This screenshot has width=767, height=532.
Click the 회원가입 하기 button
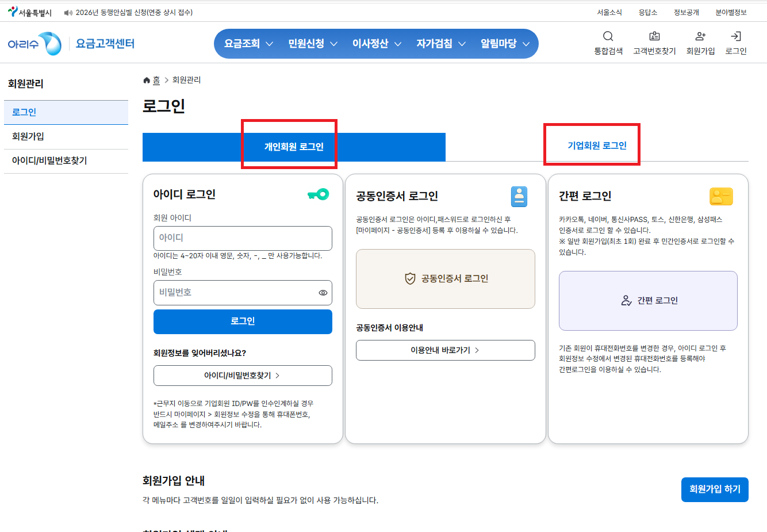coord(715,489)
